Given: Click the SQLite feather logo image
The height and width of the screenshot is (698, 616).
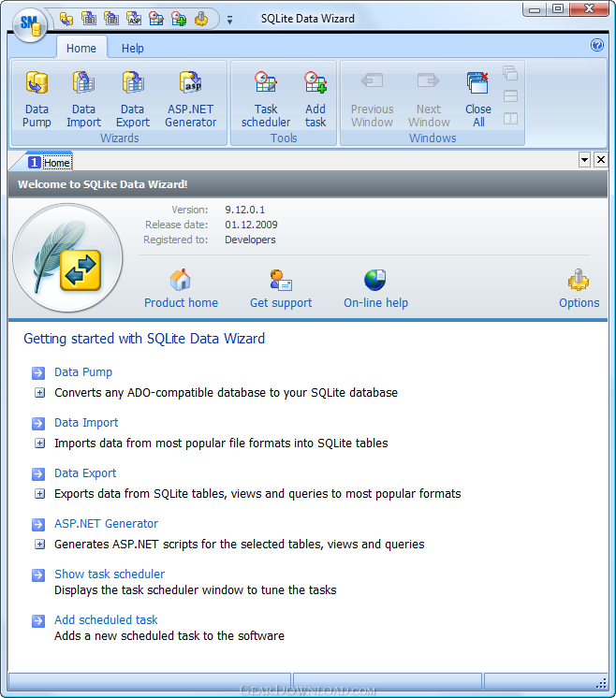Looking at the screenshot, I should (x=67, y=257).
